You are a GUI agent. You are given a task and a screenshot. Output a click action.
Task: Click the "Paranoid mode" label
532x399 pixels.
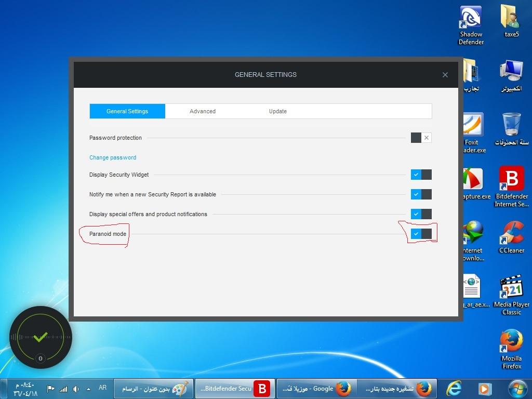pyautogui.click(x=108, y=234)
